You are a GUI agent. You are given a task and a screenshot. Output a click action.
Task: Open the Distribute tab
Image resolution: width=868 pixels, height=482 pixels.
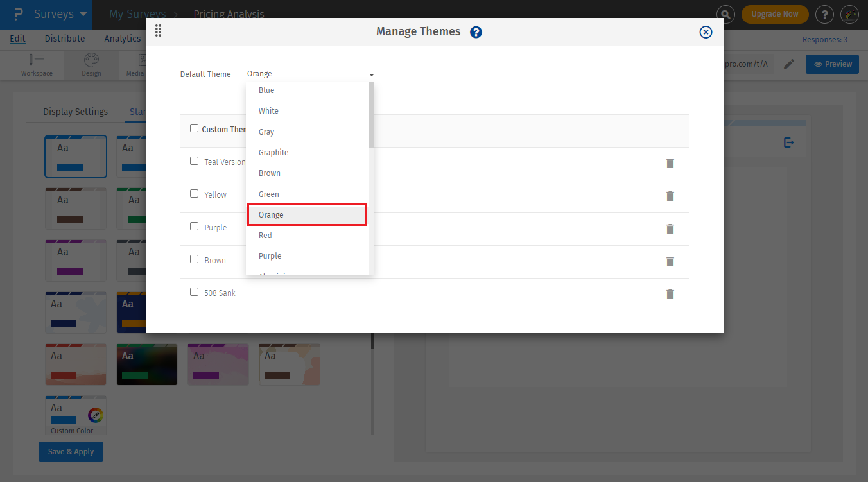(65, 39)
